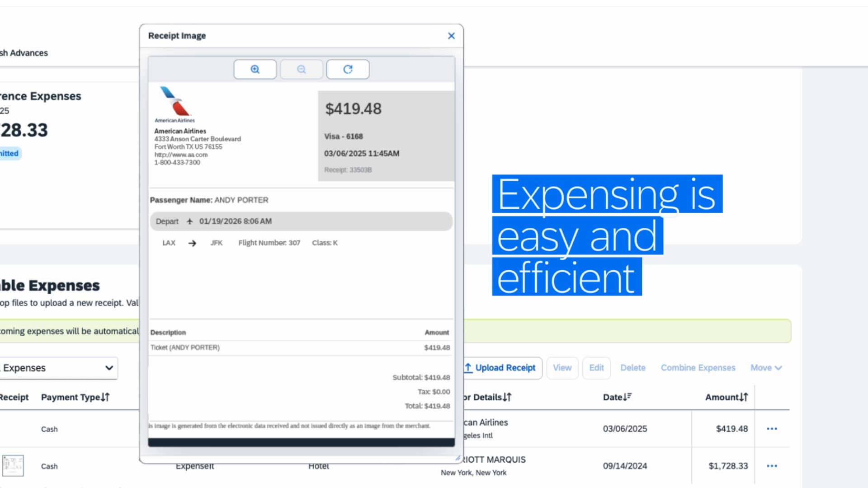This screenshot has width=868, height=488.
Task: Open the Expenses filter dropdown
Action: click(59, 368)
